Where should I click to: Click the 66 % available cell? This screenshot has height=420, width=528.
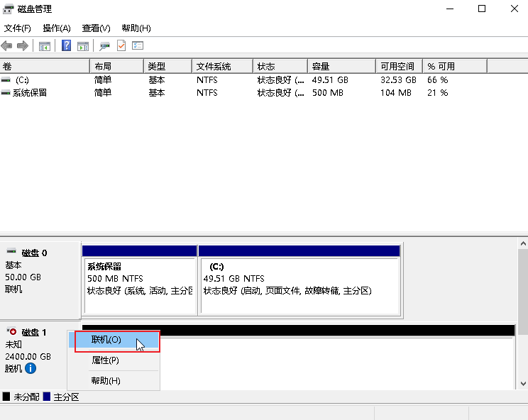(438, 80)
